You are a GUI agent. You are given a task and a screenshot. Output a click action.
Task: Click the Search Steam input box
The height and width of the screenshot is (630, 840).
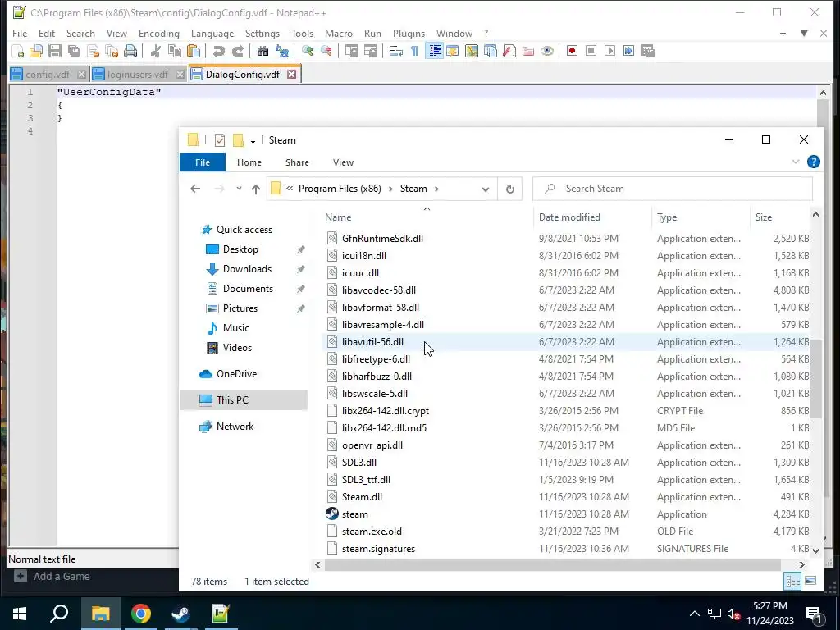coord(673,189)
